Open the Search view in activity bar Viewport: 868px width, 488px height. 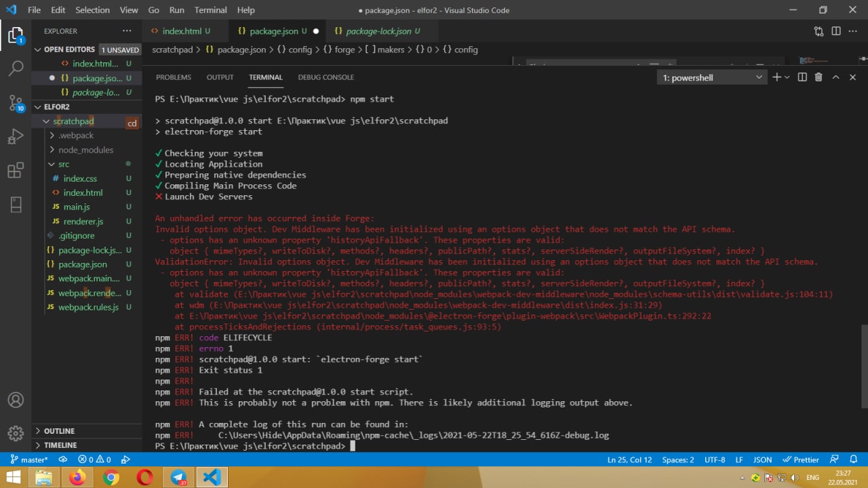pyautogui.click(x=15, y=68)
